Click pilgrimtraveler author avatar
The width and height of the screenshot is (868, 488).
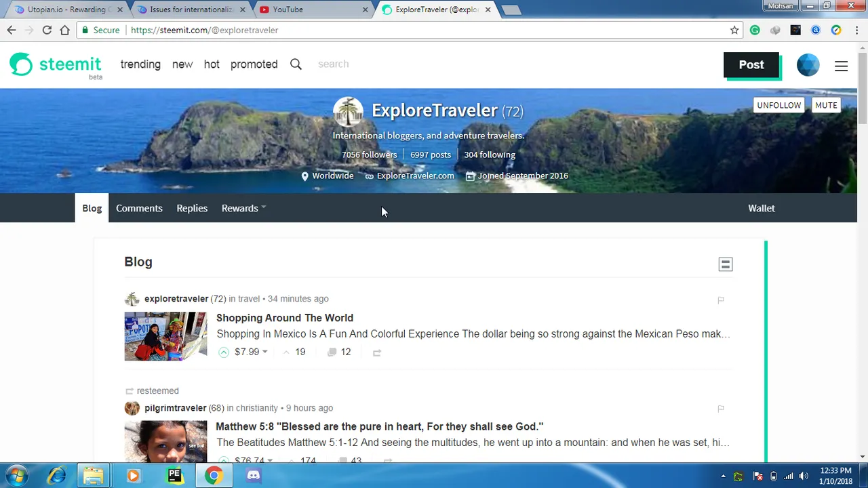pyautogui.click(x=132, y=408)
